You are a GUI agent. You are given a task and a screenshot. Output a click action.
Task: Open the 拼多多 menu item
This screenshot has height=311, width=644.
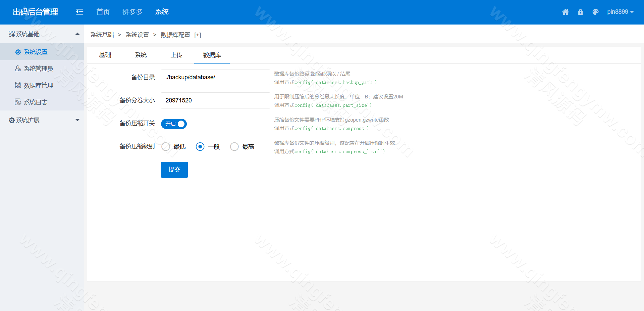click(132, 12)
